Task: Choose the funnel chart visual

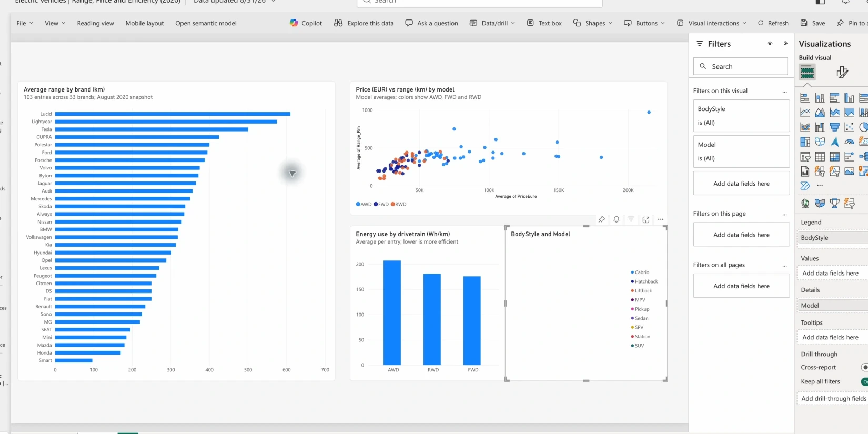Action: (x=834, y=127)
